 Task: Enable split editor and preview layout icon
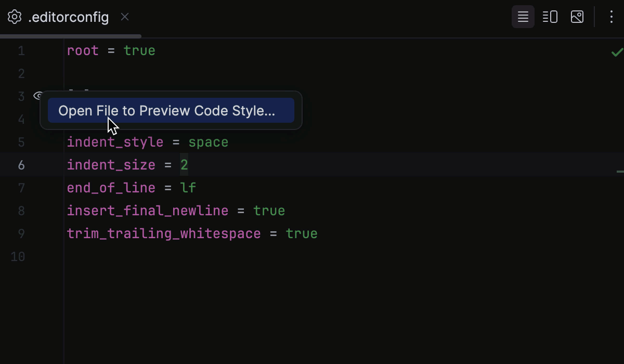point(550,17)
